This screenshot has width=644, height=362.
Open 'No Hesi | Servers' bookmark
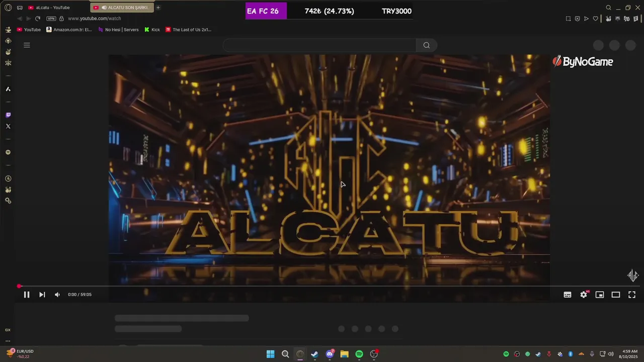[118, 30]
